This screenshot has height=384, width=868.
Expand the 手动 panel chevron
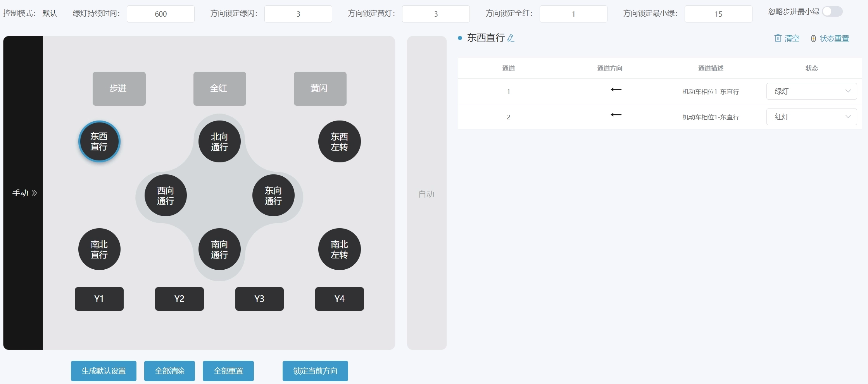(x=35, y=193)
